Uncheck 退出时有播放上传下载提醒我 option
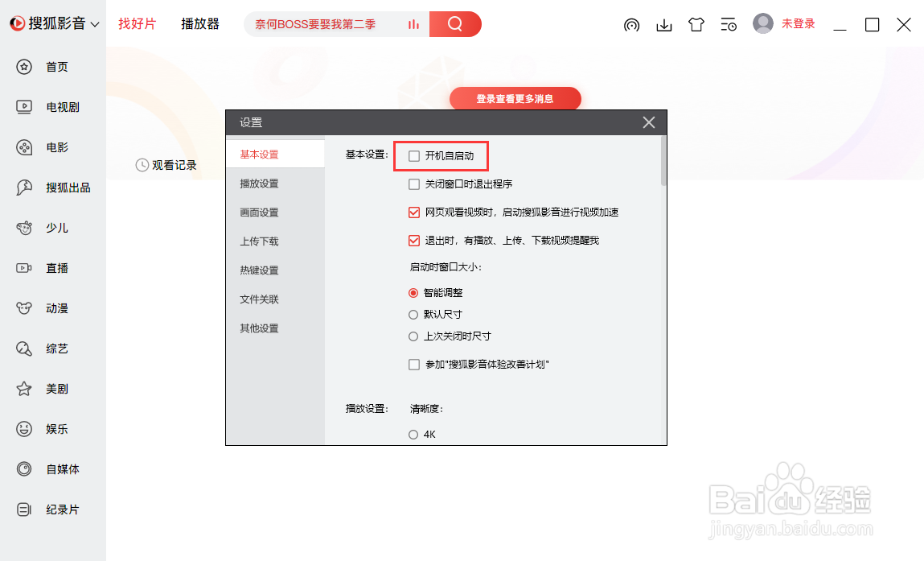 coord(414,241)
